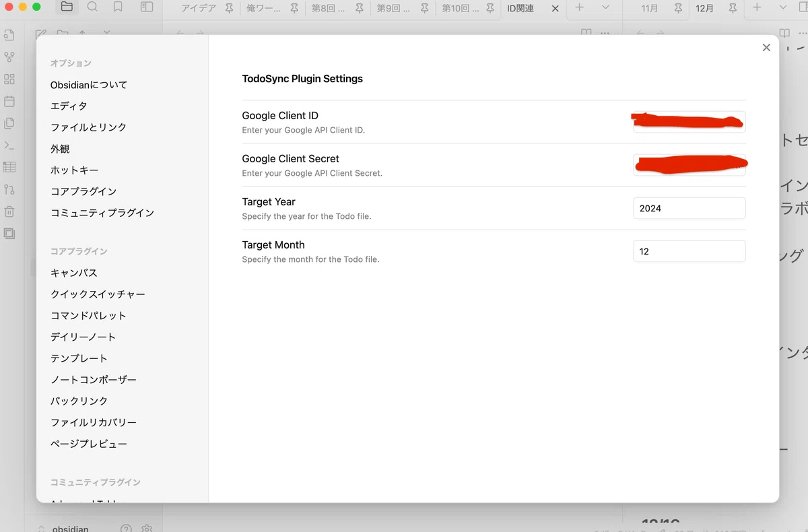This screenshot has height=532, width=808.
Task: Open クイックスイッチャー plugin settings
Action: point(98,294)
